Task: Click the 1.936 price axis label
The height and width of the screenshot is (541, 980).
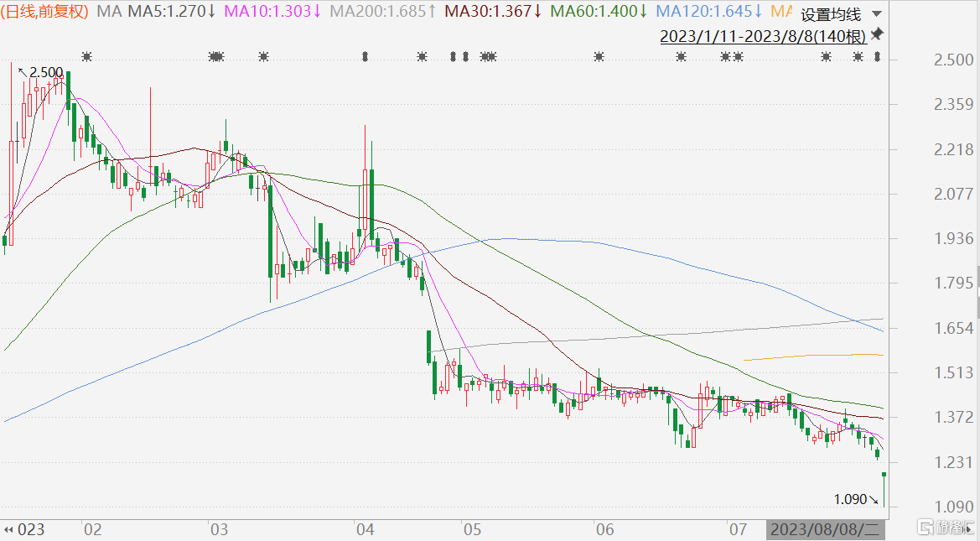Action: (954, 238)
